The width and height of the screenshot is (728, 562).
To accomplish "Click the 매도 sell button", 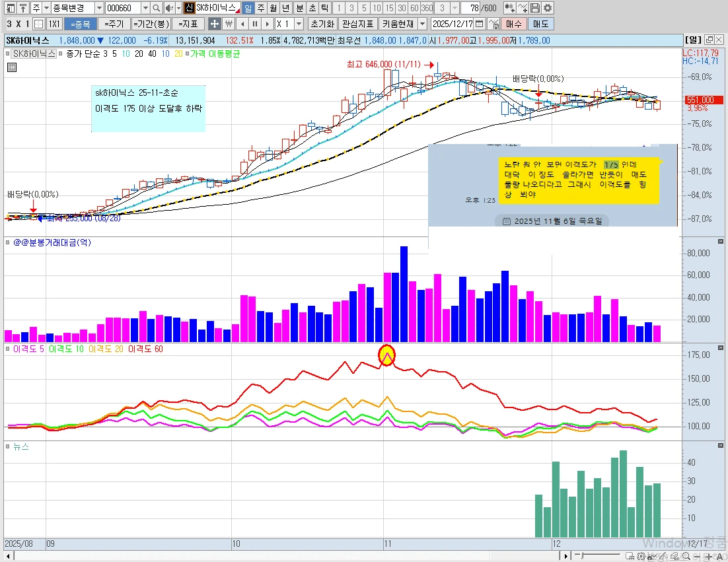I will pos(541,24).
